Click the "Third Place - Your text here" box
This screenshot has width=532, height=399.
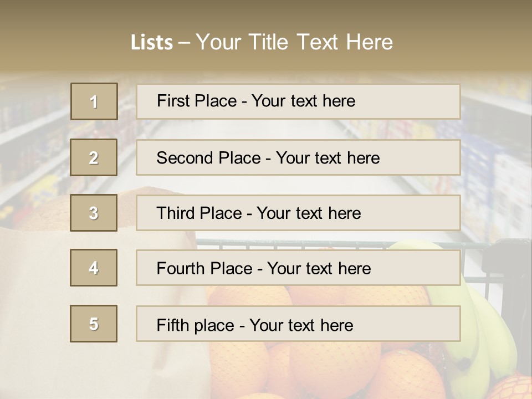tap(298, 213)
